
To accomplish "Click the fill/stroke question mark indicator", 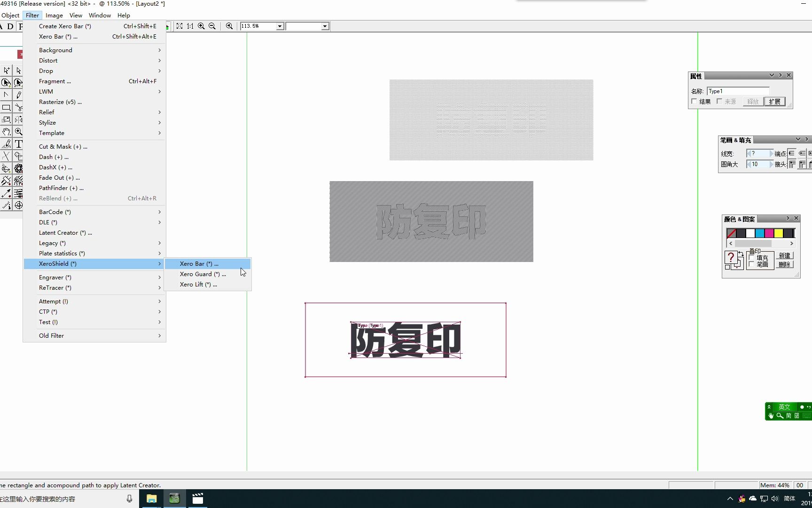I will coord(731,257).
